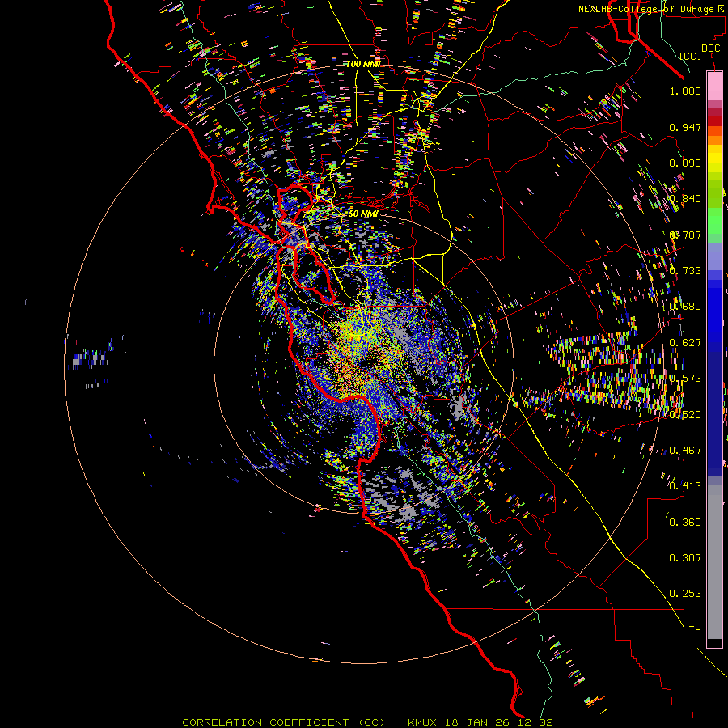This screenshot has width=728, height=728.
Task: Click the 0.307 scale value
Action: [685, 558]
